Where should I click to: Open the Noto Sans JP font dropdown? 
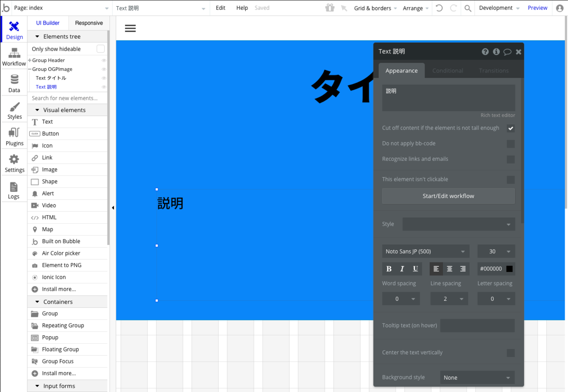(x=426, y=252)
